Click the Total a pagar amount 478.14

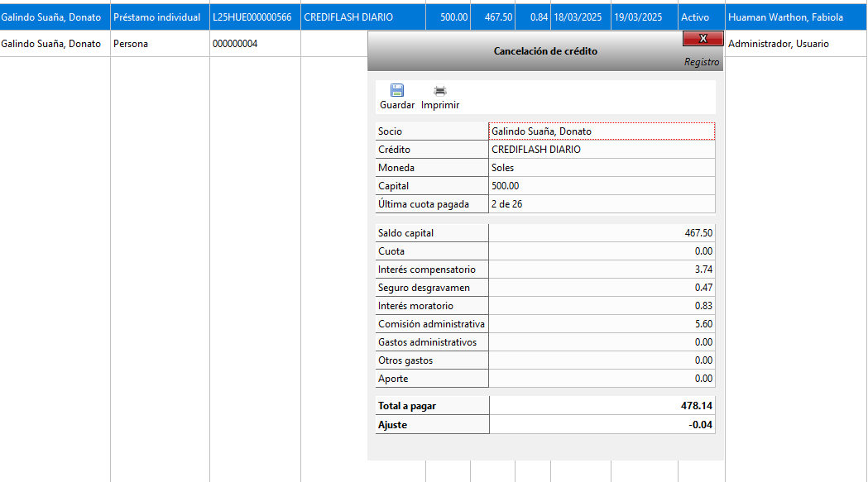click(x=601, y=406)
